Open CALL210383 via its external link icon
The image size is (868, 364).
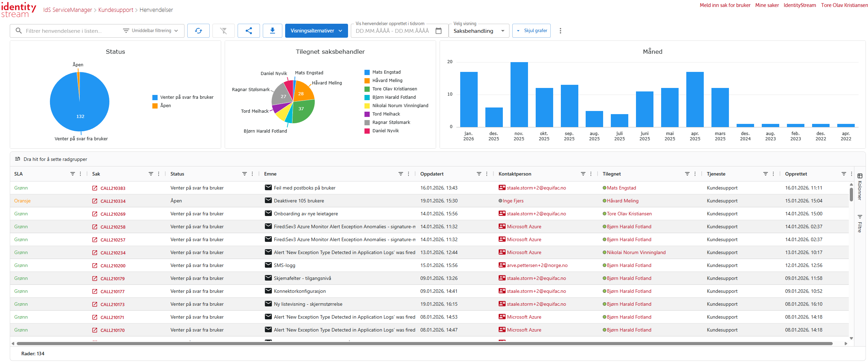point(95,188)
